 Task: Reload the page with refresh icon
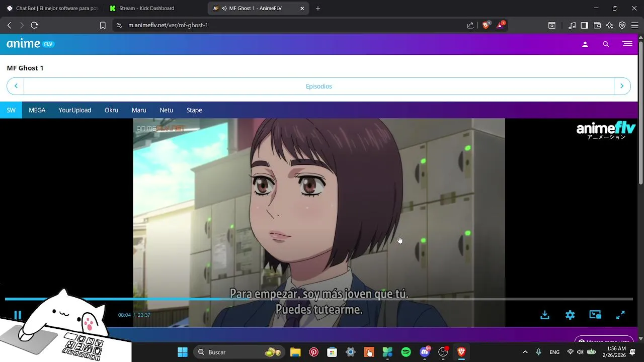pos(34,25)
